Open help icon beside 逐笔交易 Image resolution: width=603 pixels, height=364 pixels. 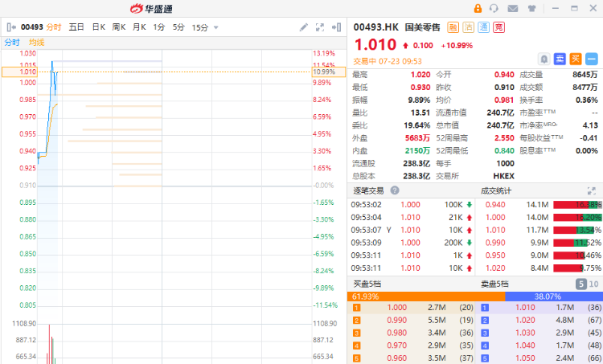[395, 190]
